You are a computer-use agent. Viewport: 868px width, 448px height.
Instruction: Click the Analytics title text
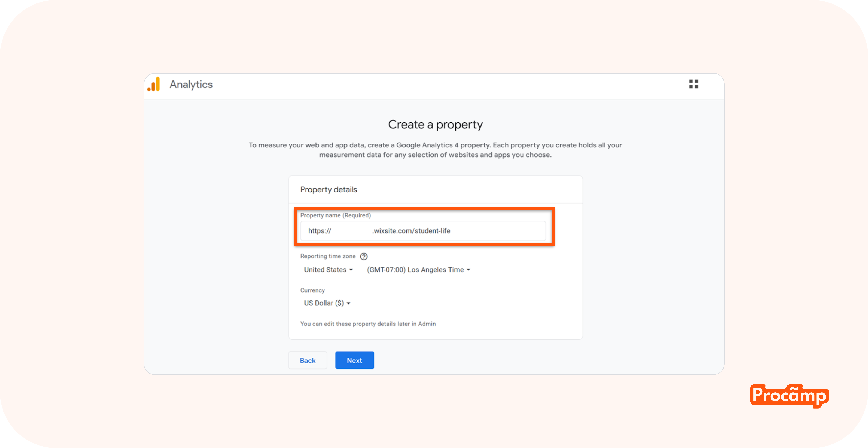tap(191, 85)
